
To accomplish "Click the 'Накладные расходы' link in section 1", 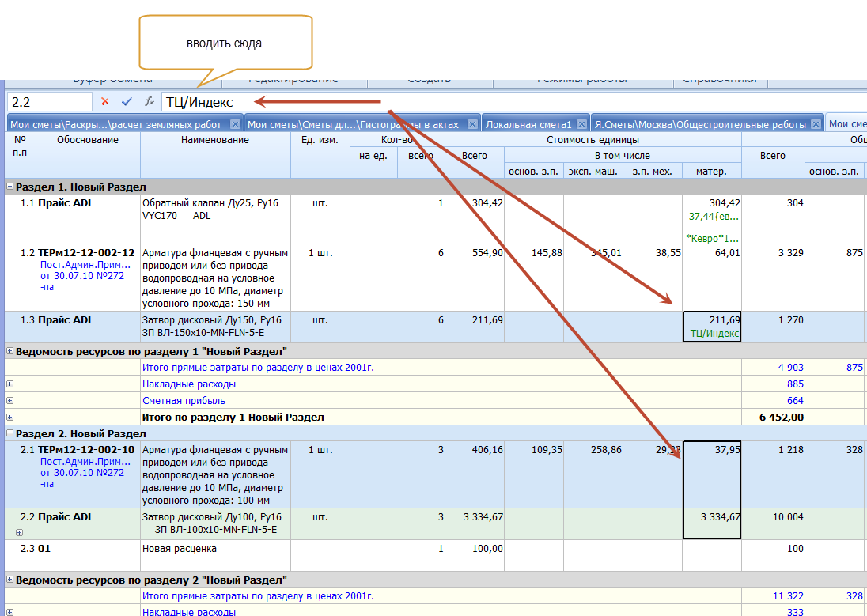I will tap(189, 384).
